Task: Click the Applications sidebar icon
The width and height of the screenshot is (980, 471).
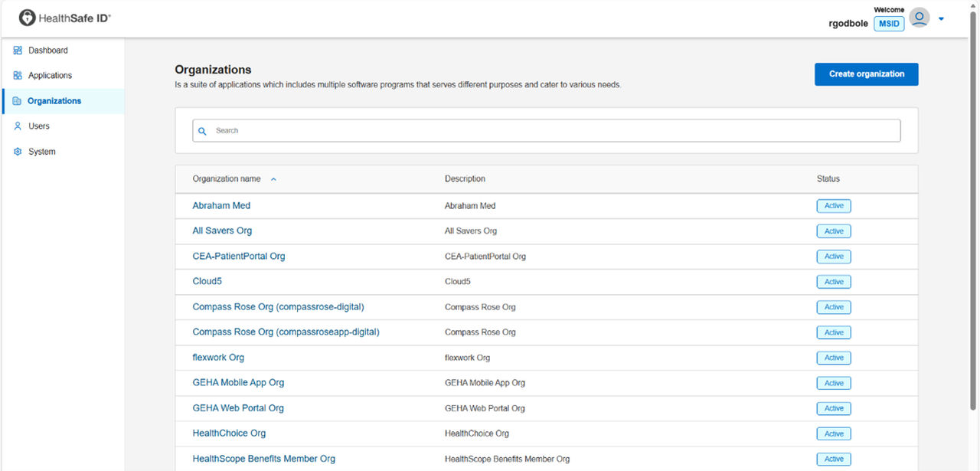Action: pos(18,76)
